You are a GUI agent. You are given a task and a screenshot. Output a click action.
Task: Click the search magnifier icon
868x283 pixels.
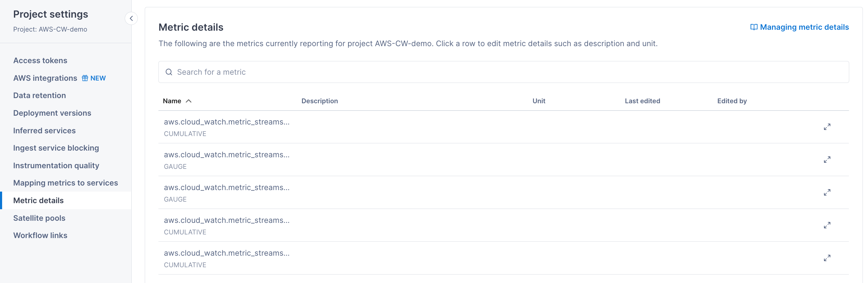coord(169,72)
